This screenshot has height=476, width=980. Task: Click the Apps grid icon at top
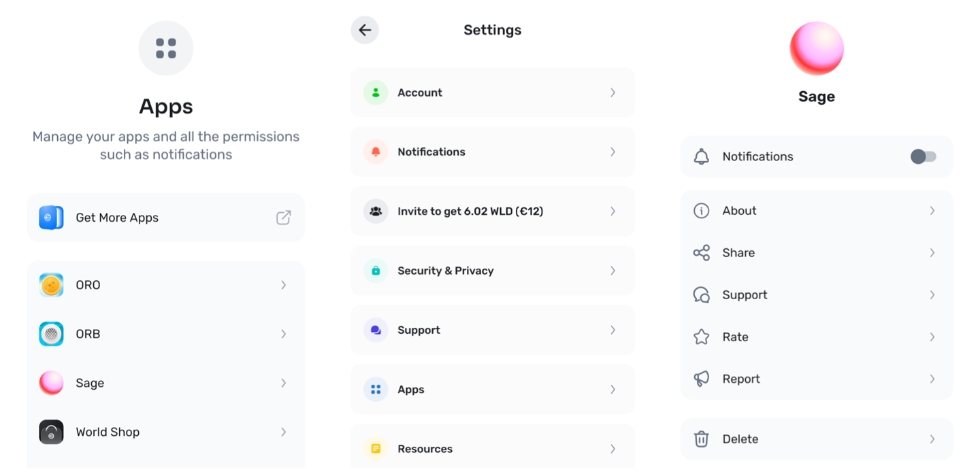(x=166, y=48)
